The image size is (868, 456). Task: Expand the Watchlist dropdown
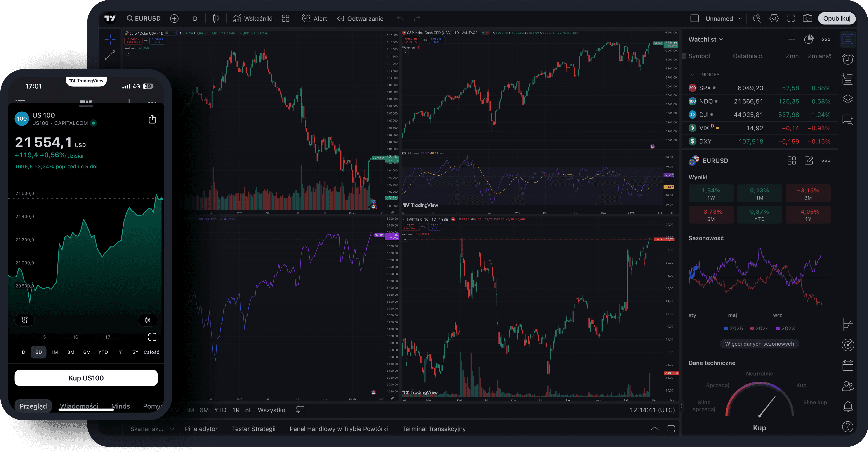722,39
